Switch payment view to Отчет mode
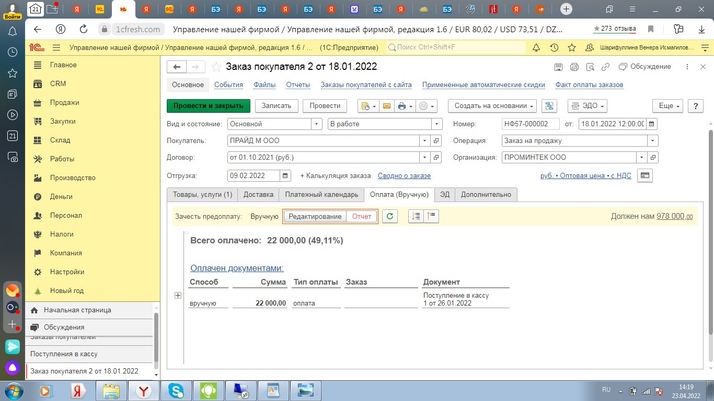The height and width of the screenshot is (401, 714). tap(362, 216)
